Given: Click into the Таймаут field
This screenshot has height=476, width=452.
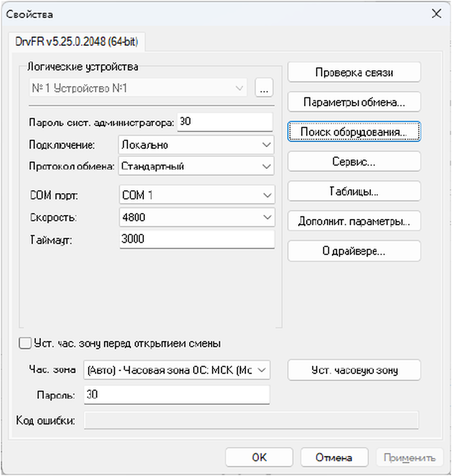Looking at the screenshot, I should (197, 239).
